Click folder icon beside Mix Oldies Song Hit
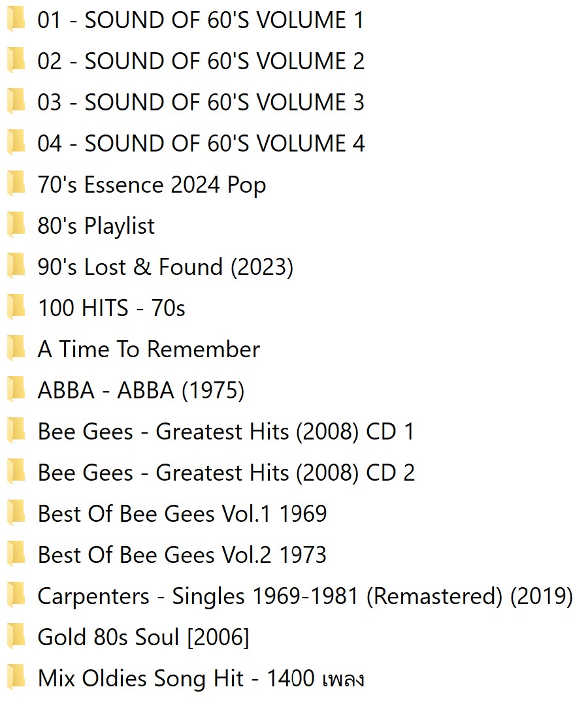Screen dimensions: 588x719 point(16,679)
